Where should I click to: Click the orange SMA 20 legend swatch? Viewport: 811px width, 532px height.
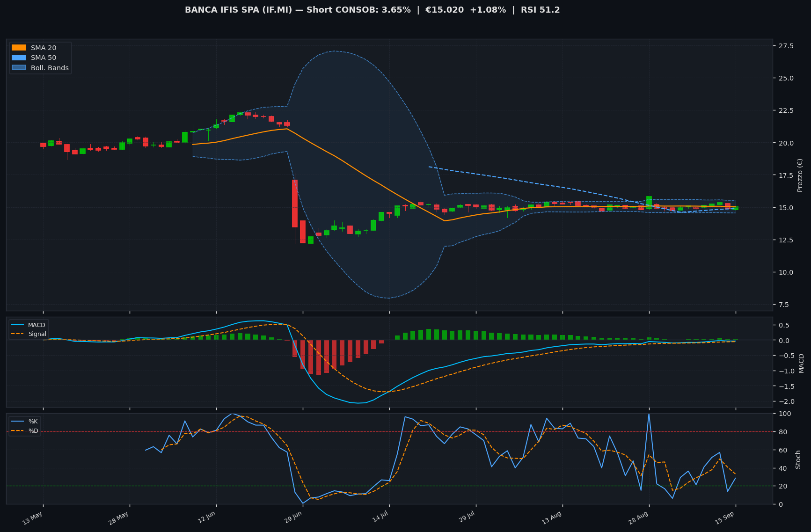pyautogui.click(x=19, y=48)
